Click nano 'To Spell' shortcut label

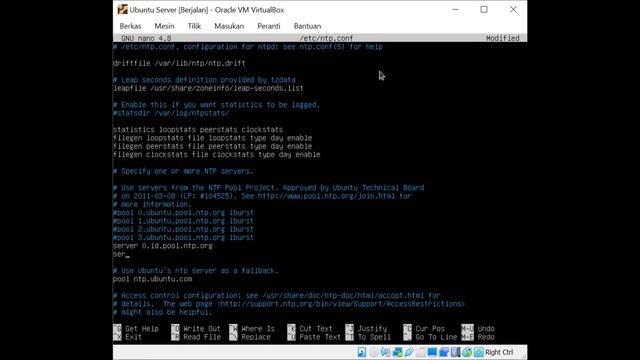click(374, 337)
